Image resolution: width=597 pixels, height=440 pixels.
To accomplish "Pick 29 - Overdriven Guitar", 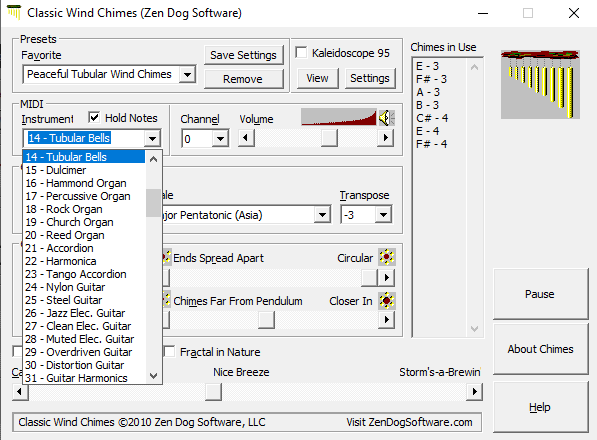I will pyautogui.click(x=84, y=352).
